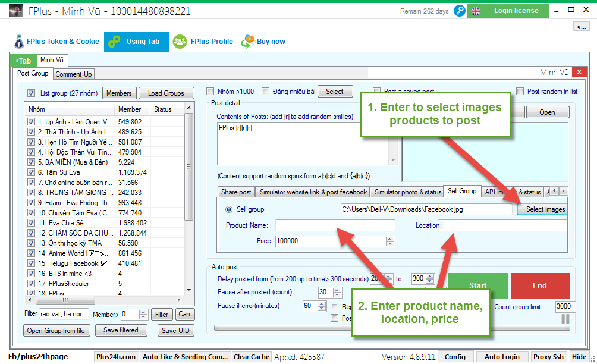Switch to the Using Tab

(x=137, y=42)
